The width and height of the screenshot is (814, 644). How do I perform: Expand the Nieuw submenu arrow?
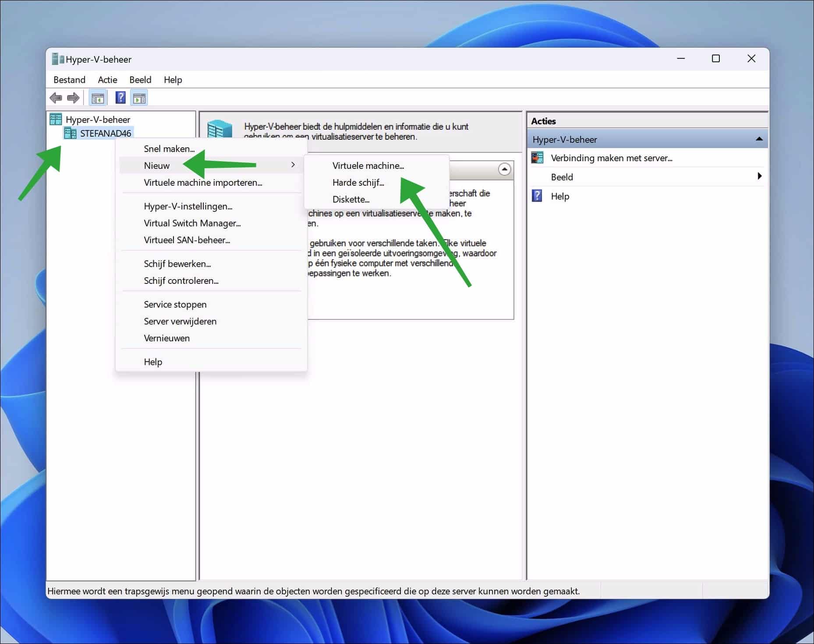pos(292,165)
